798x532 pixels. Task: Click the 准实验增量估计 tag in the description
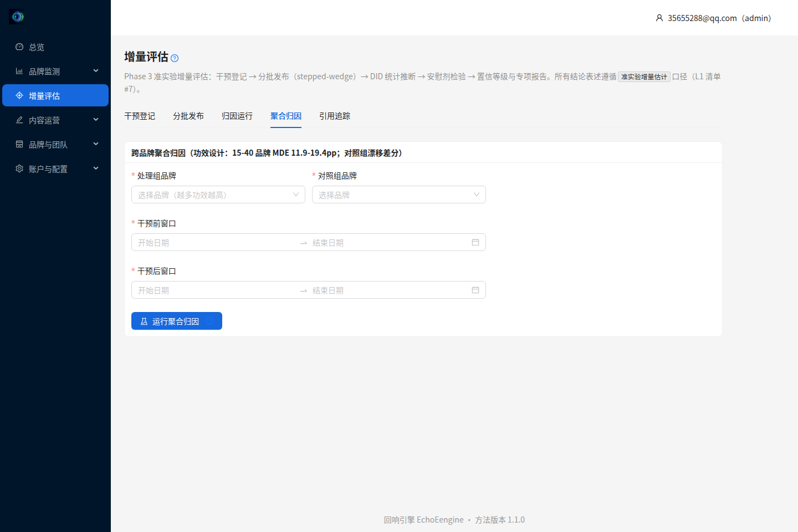(644, 77)
